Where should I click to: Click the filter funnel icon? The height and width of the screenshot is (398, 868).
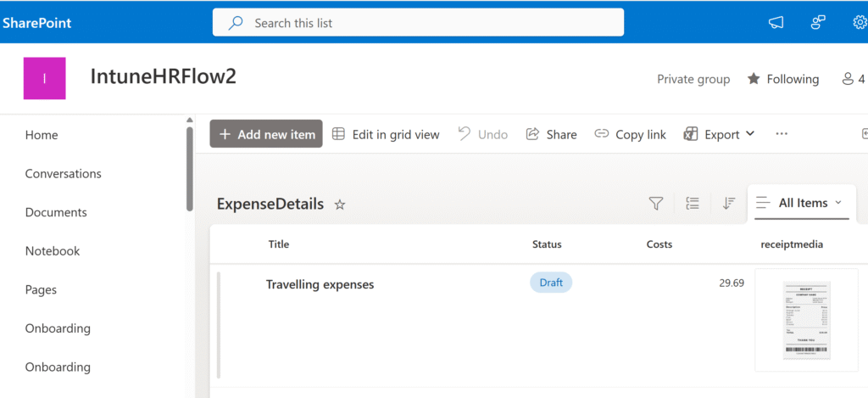pyautogui.click(x=655, y=203)
